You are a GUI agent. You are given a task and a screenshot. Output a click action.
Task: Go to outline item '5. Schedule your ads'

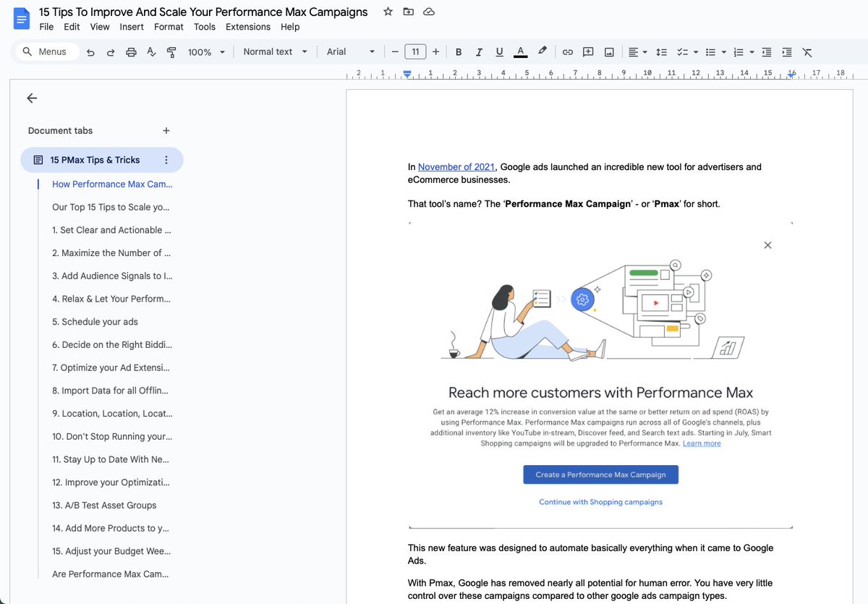point(95,322)
